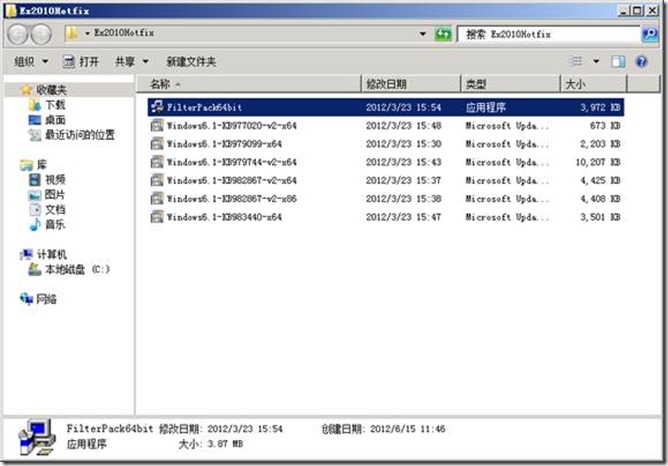This screenshot has width=668, height=466.
Task: Sort by the 类型 column header
Action: (x=510, y=84)
